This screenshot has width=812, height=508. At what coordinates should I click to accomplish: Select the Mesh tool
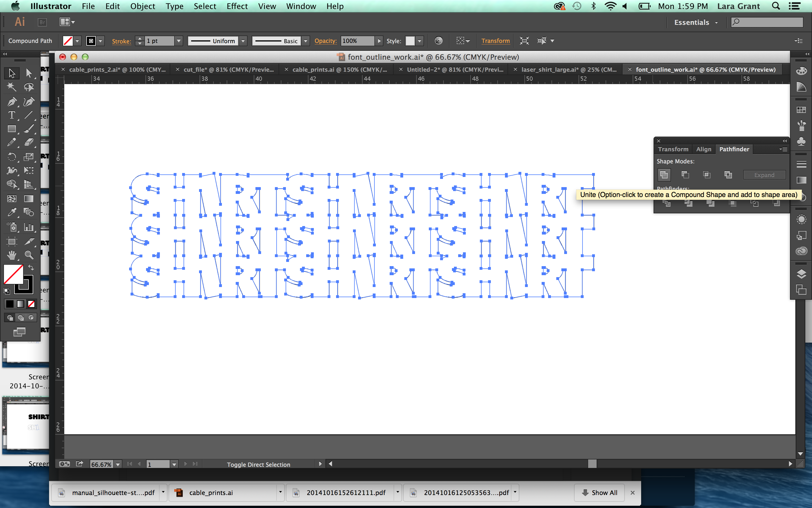[x=12, y=199]
